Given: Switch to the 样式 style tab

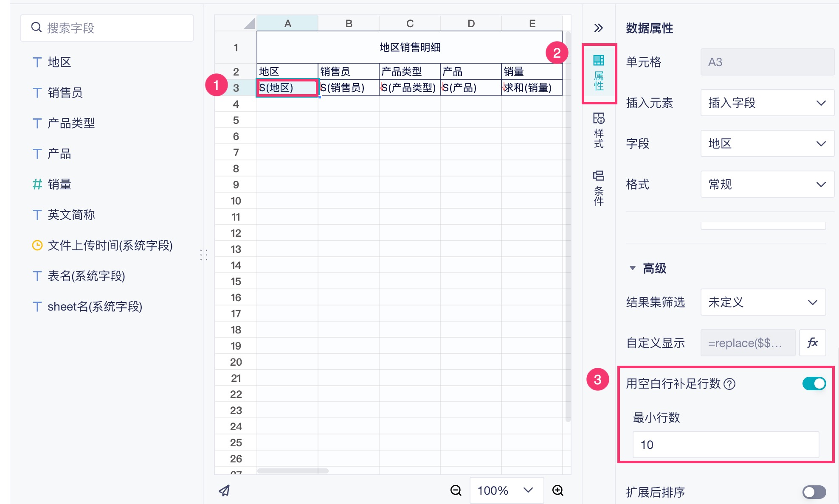Looking at the screenshot, I should [599, 130].
